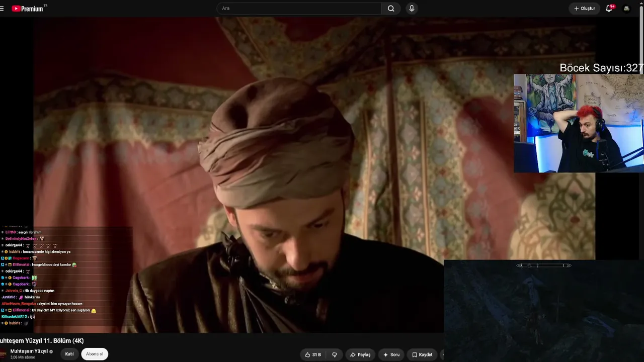The width and height of the screenshot is (644, 362).
Task: Click the KilisedekiAR15 chat username
Action: [14, 317]
